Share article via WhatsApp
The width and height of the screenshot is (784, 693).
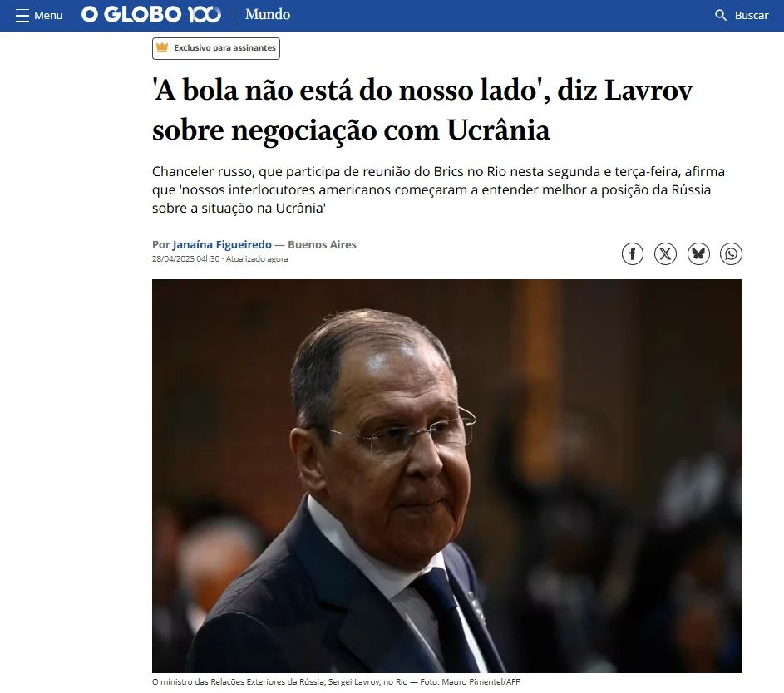731,253
